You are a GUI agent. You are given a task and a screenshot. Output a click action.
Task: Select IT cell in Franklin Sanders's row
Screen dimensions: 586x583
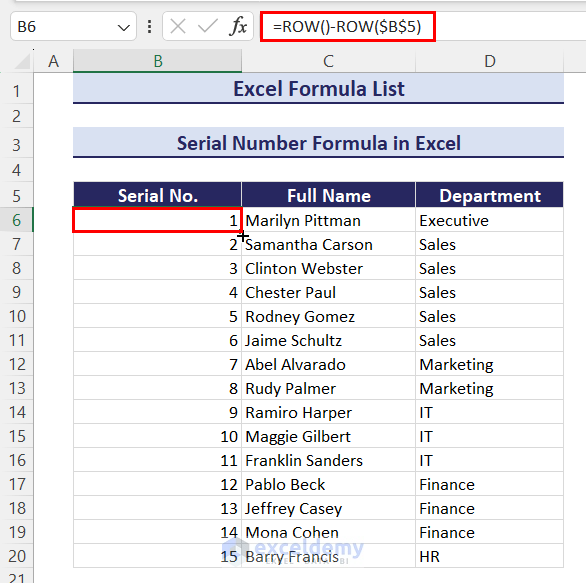click(x=490, y=460)
